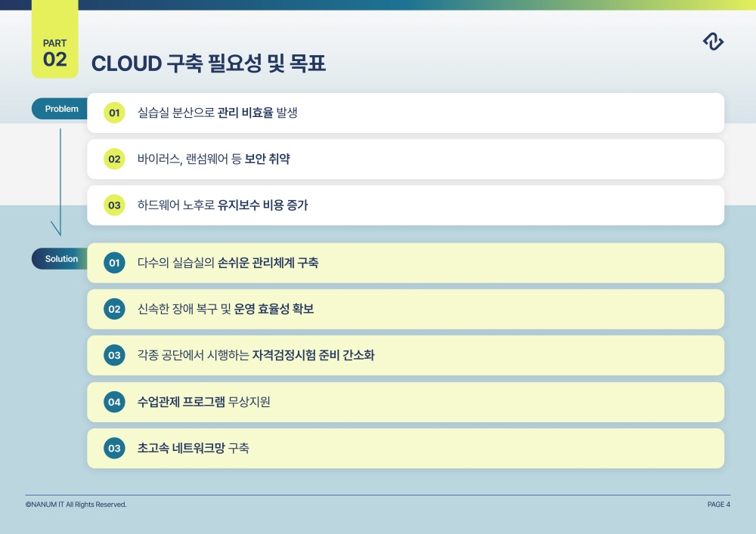
Task: Select the Problem label pill
Action: point(60,109)
